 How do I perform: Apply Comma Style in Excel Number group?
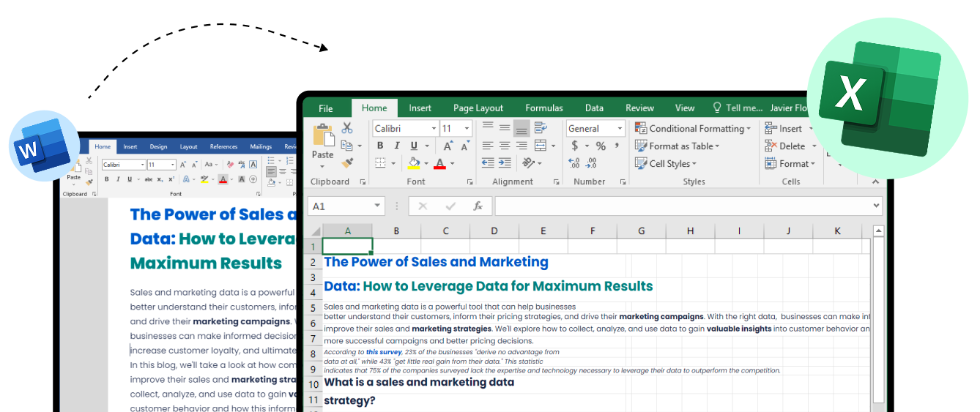617,146
